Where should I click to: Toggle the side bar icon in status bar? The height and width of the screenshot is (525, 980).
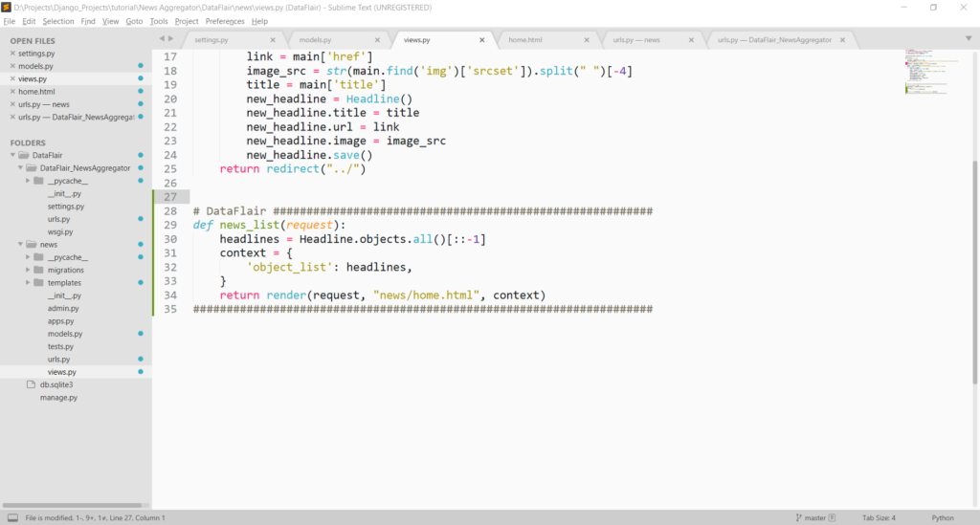tap(12, 517)
